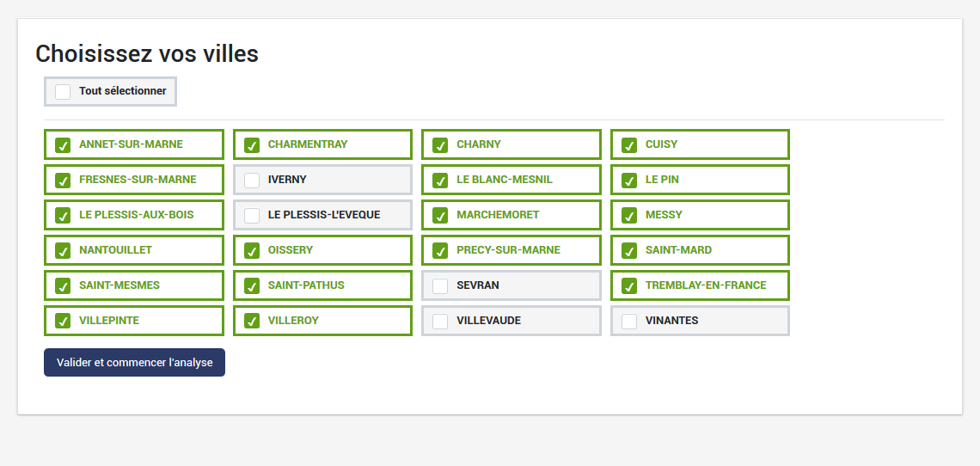Deselect CHARMENTRAY checkbox
980x466 pixels.
(252, 145)
